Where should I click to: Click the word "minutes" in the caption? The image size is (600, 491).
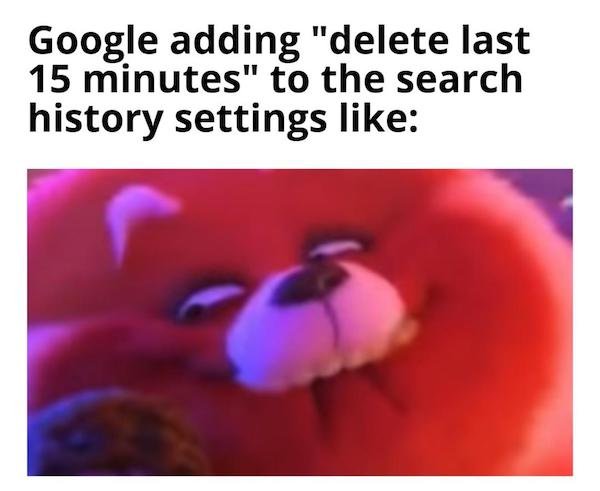160,78
